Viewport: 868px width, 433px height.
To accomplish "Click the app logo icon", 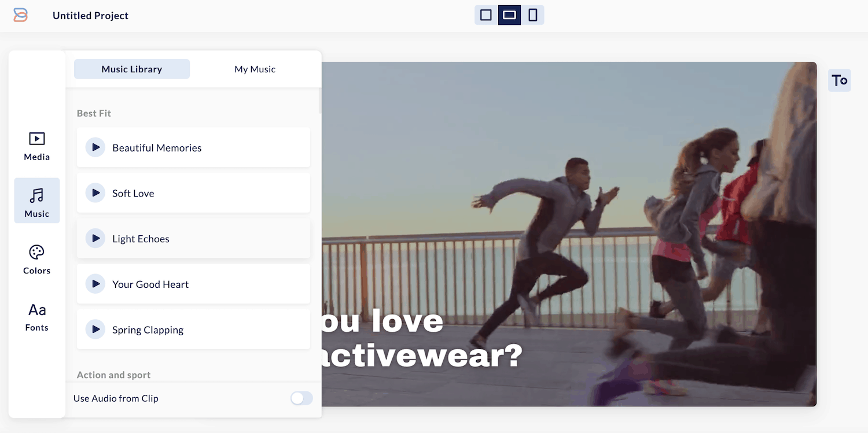I will [x=20, y=15].
